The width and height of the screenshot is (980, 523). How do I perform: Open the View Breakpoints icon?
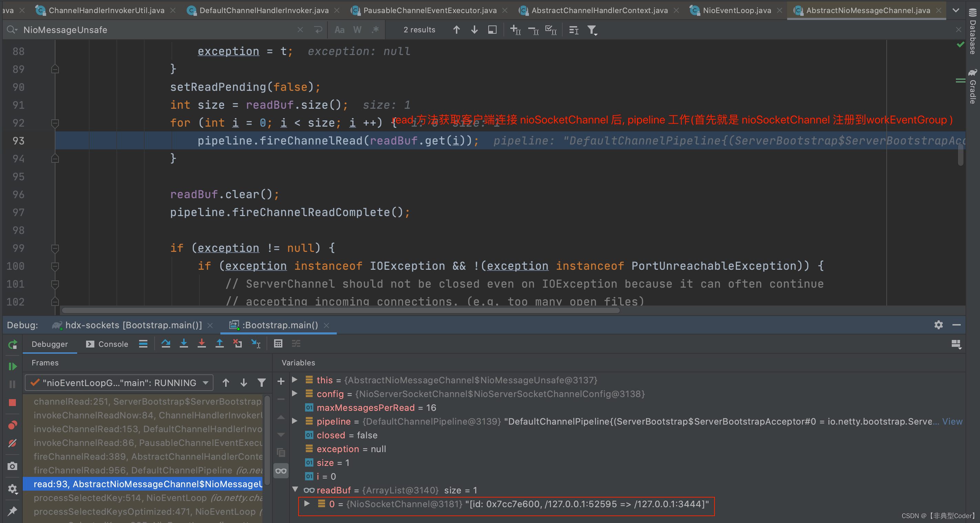(x=12, y=425)
